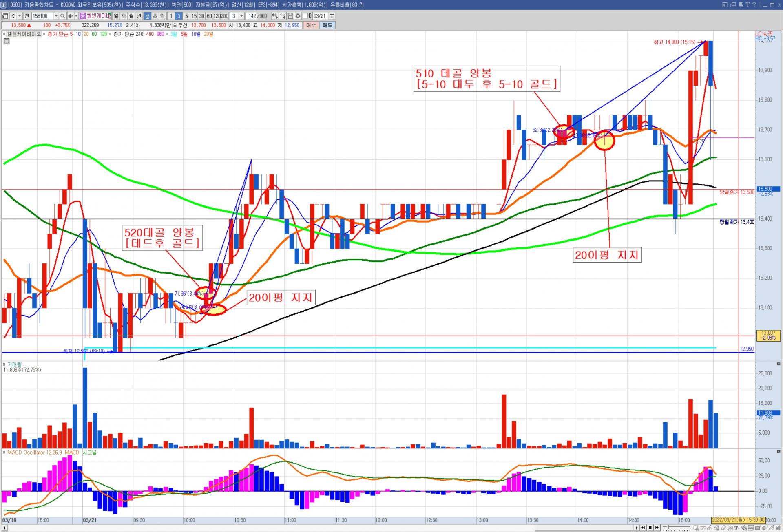Switch to daily (일) chart period

point(116,16)
